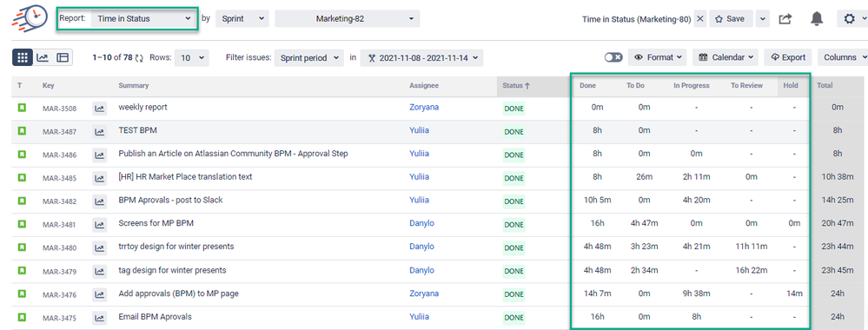The width and height of the screenshot is (868, 330).
Task: Open the Columns dropdown
Action: pyautogui.click(x=842, y=57)
